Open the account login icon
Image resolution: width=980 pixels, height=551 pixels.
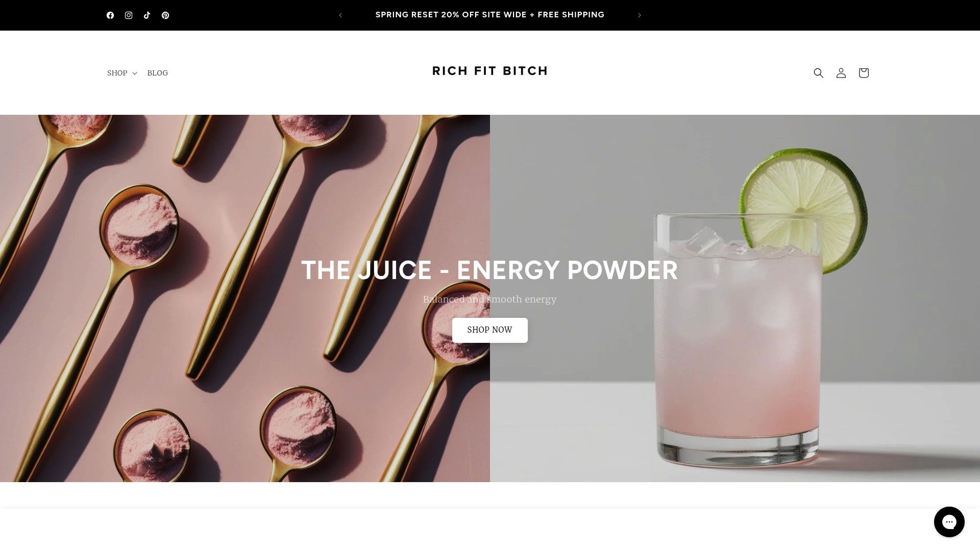coord(841,73)
